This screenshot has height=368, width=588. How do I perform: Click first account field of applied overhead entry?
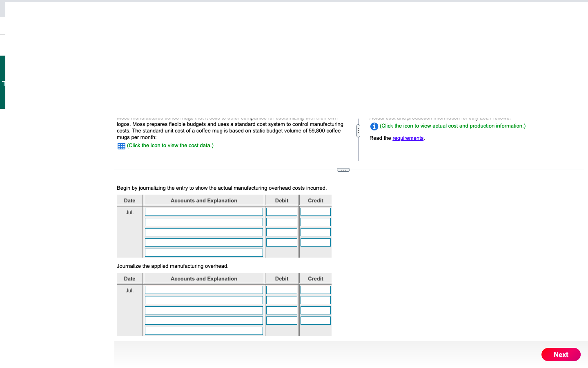(x=203, y=289)
